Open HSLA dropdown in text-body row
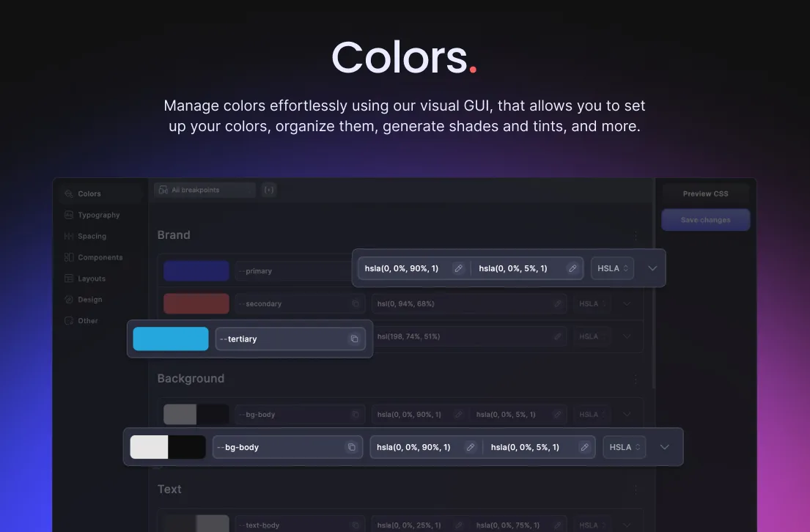The height and width of the screenshot is (532, 810). pos(592,525)
